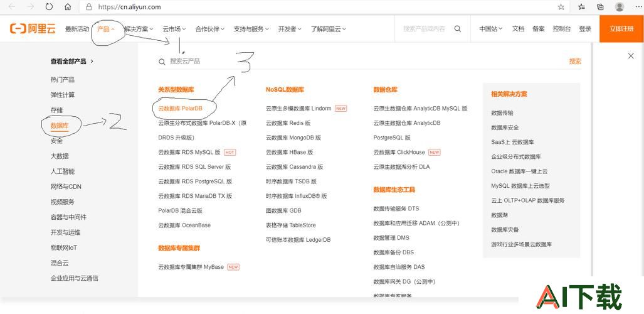This screenshot has height=314, width=644.
Task: Select 网络与CDN category
Action: [66, 187]
